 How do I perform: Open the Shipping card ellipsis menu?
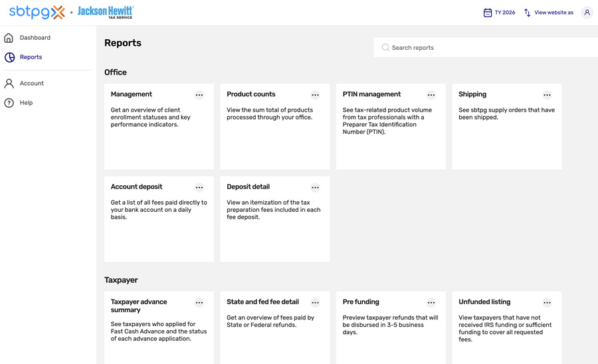tap(547, 95)
